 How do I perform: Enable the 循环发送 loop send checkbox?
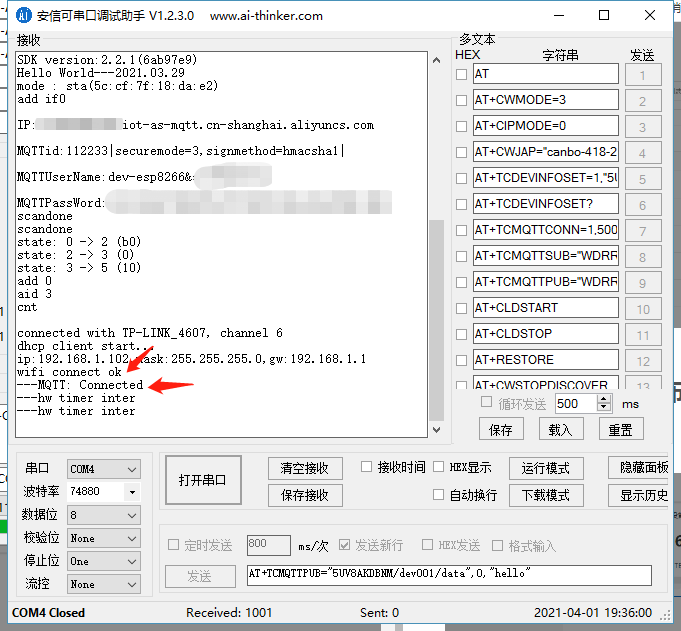[x=486, y=402]
